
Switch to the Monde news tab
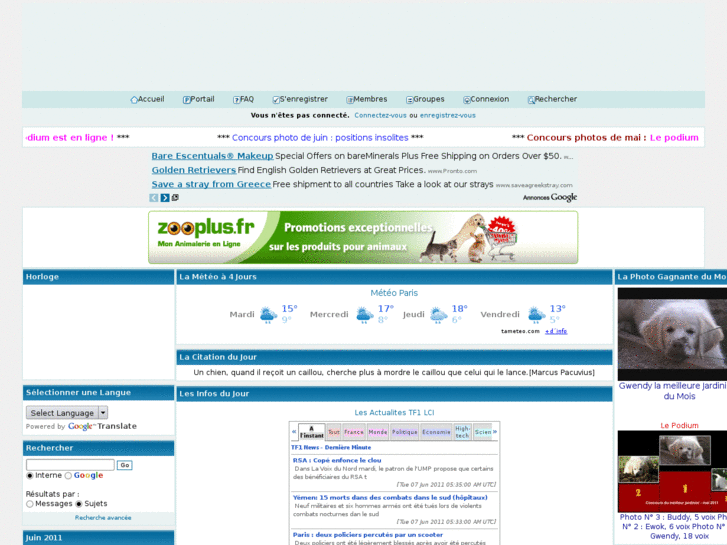[x=378, y=432]
